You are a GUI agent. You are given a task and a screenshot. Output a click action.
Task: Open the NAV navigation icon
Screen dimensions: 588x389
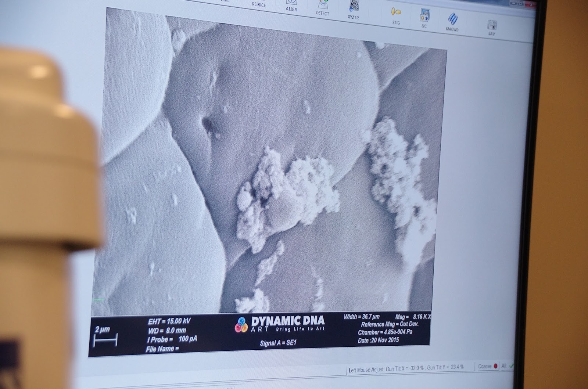pos(492,28)
